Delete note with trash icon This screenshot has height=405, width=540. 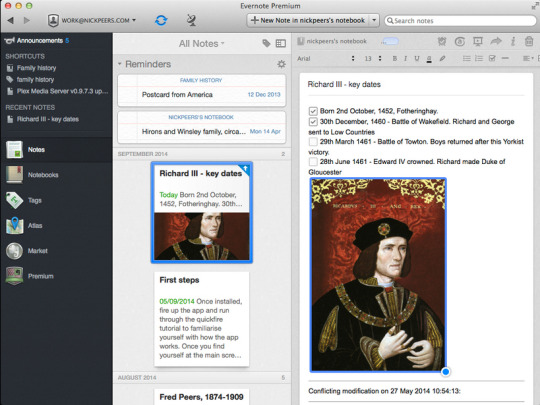[529, 41]
